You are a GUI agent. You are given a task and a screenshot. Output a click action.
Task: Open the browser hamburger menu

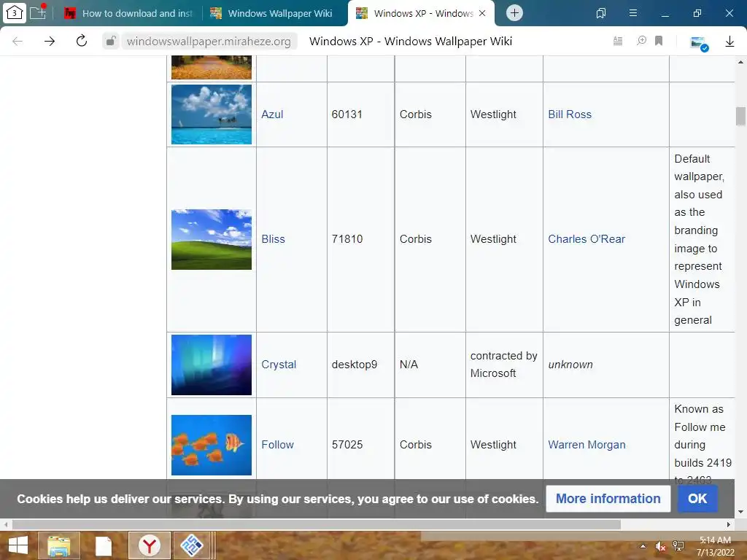coord(633,13)
